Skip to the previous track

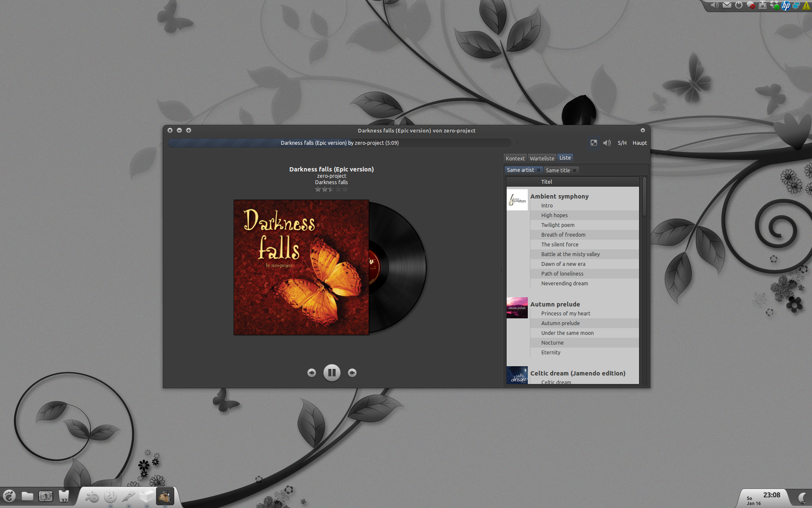point(311,373)
